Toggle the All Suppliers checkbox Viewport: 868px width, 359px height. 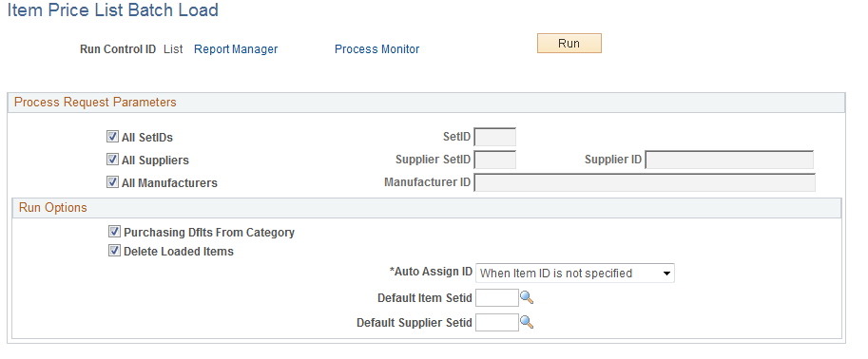click(x=112, y=160)
